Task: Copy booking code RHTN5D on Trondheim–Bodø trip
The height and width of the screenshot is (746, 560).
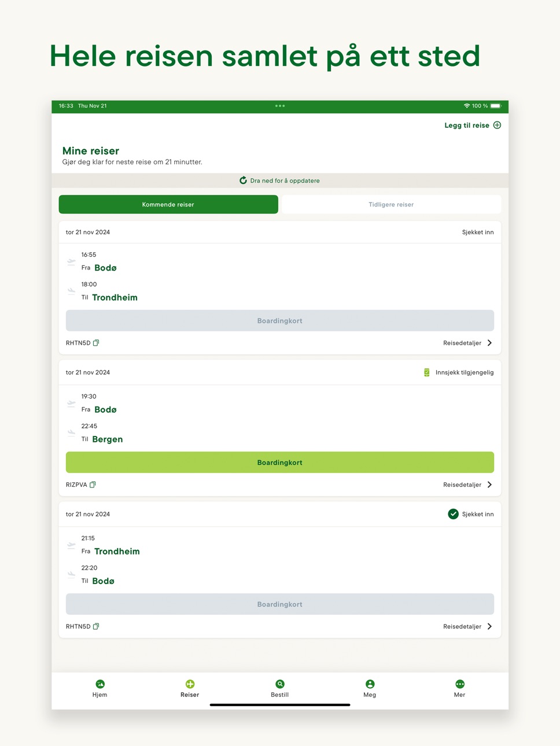Action: click(96, 626)
